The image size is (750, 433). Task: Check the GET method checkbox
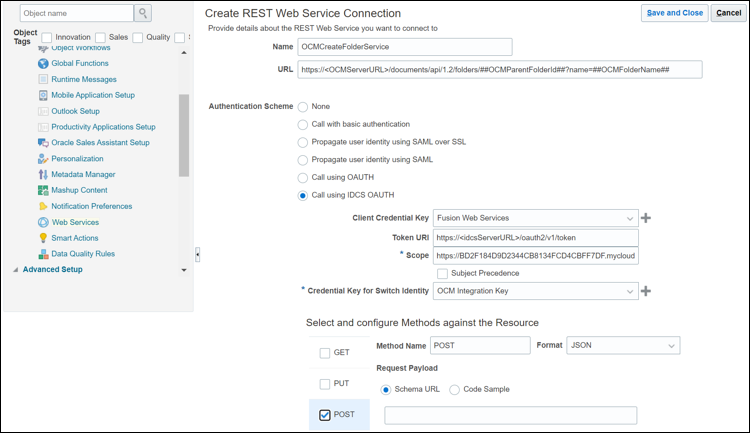click(325, 353)
